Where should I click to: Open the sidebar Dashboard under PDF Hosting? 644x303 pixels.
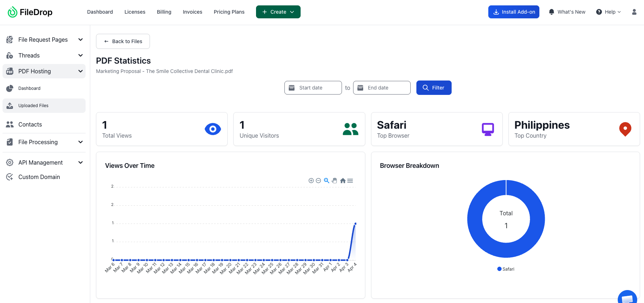pos(29,88)
